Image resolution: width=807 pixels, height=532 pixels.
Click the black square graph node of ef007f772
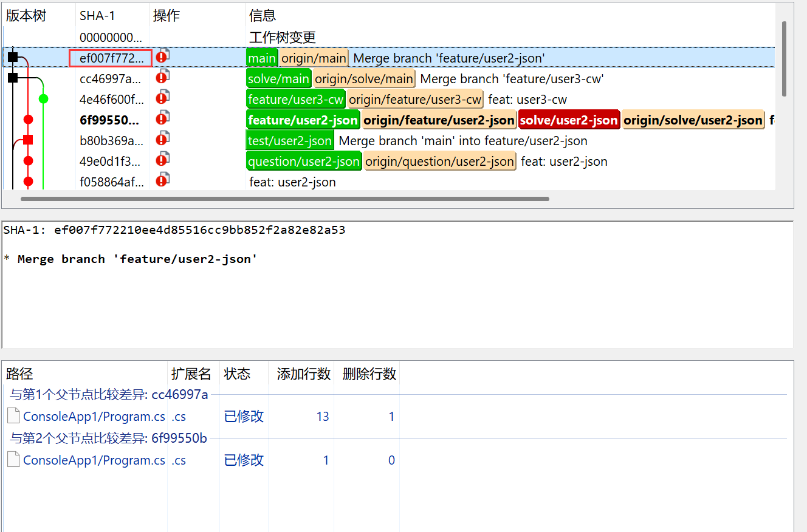pos(13,57)
